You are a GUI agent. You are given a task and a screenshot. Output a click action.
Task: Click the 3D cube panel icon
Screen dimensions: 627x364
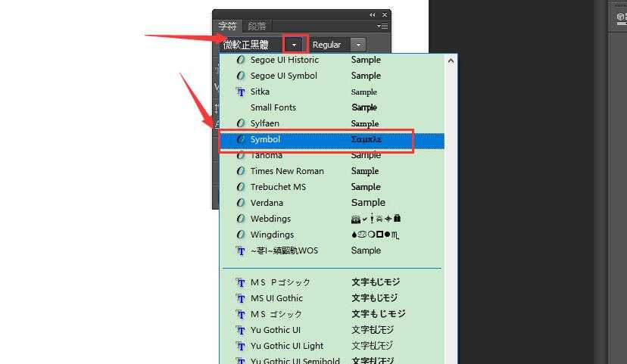tap(619, 17)
